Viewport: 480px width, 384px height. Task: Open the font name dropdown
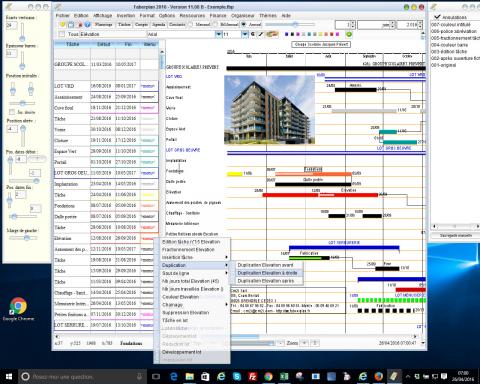click(218, 34)
